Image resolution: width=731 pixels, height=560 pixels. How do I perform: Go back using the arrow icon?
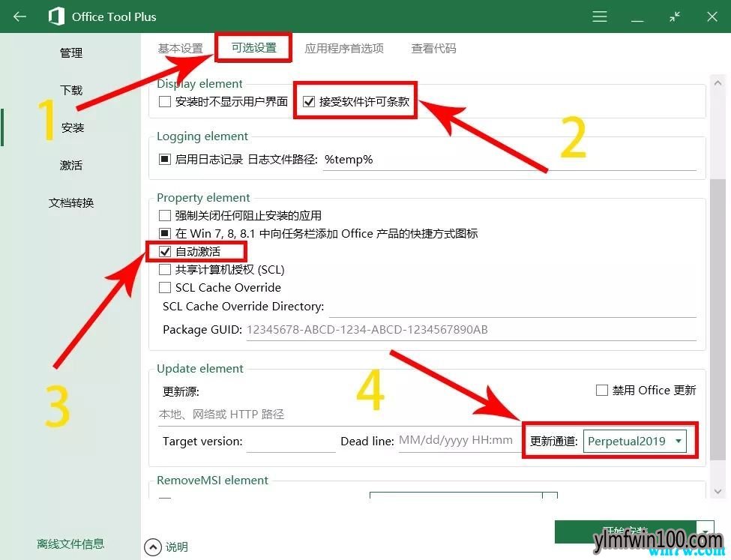tap(19, 16)
